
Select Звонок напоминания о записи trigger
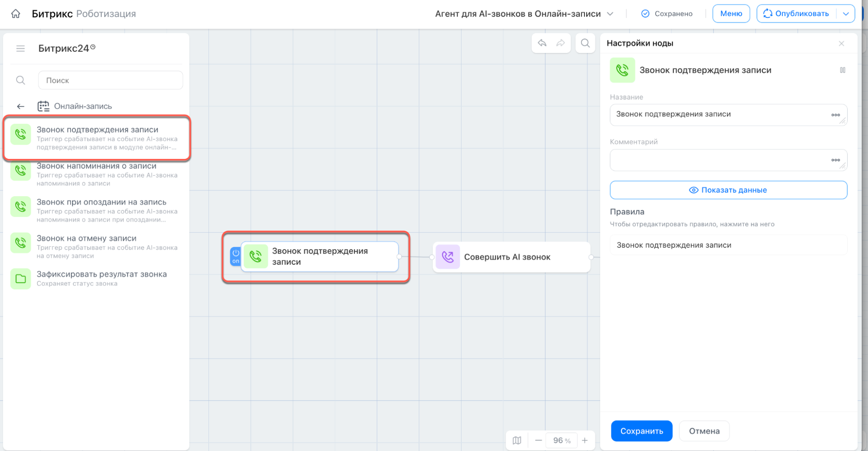click(96, 174)
